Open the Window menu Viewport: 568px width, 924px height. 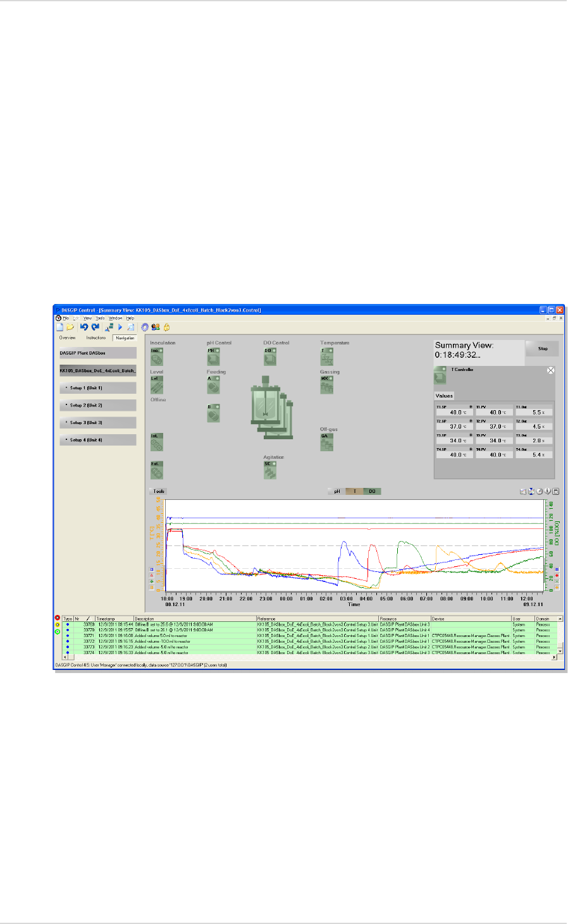click(115, 319)
